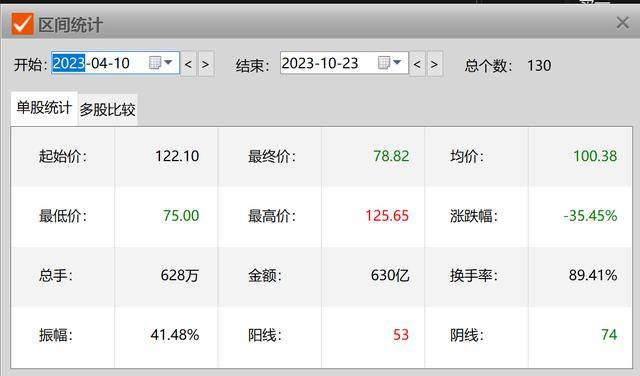This screenshot has height=376, width=640.
Task: Click the 最终价 label
Action: click(272, 156)
